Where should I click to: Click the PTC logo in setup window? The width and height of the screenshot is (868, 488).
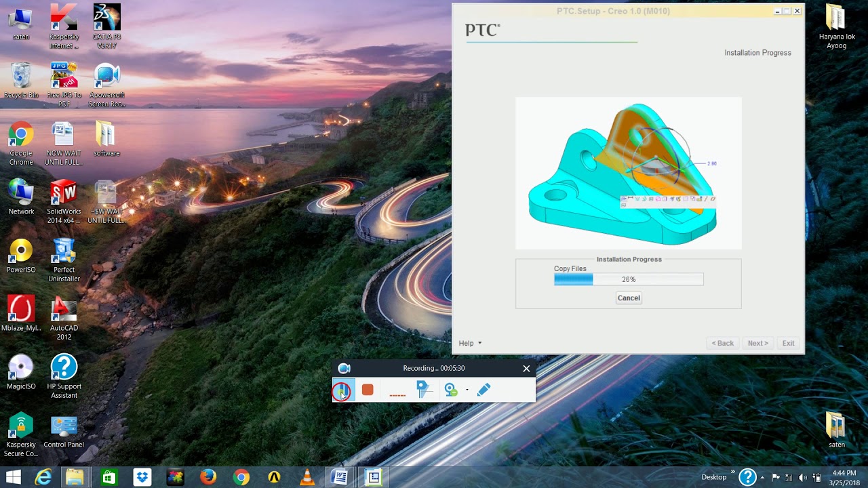pos(483,30)
